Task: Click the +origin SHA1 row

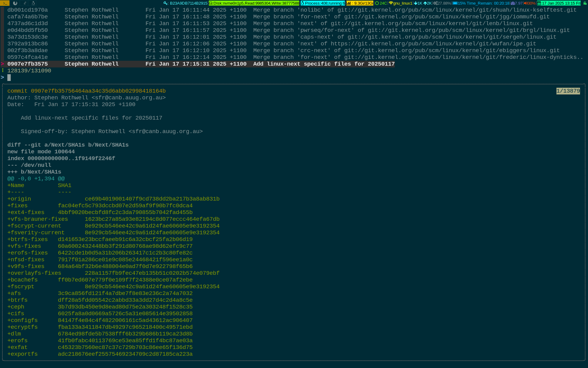Action: click(113, 199)
